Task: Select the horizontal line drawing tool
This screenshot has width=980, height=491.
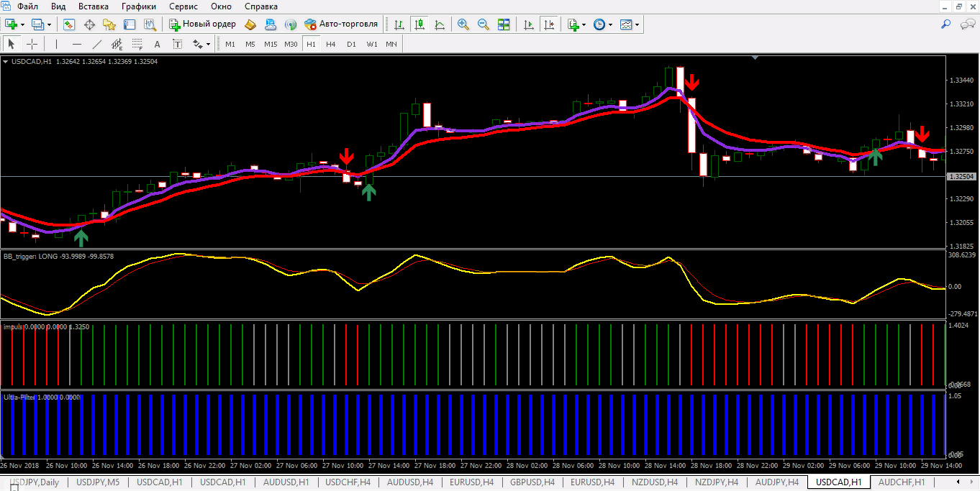Action: [x=77, y=44]
